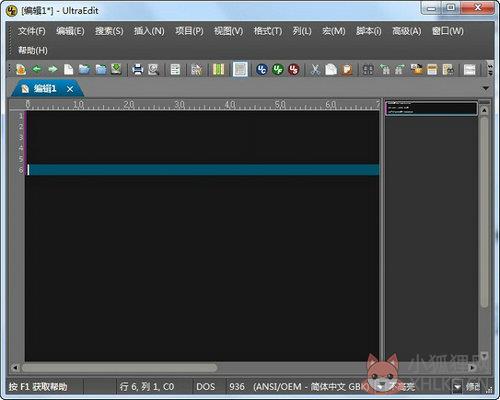Click the yellow window layout icon
This screenshot has width=500, height=400.
432,69
